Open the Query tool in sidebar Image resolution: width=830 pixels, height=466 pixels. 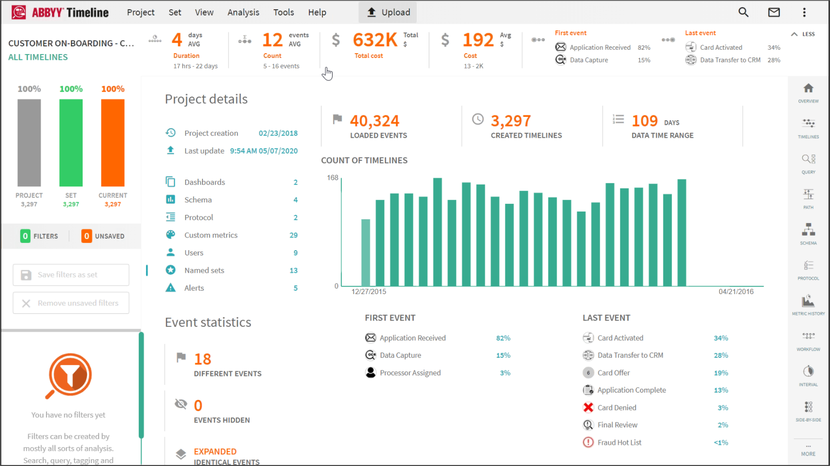tap(808, 164)
